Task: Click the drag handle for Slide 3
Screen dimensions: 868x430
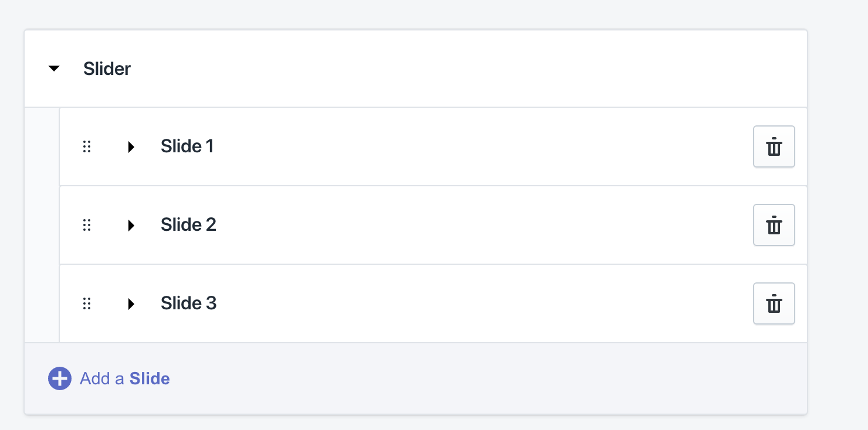Action: (x=87, y=303)
